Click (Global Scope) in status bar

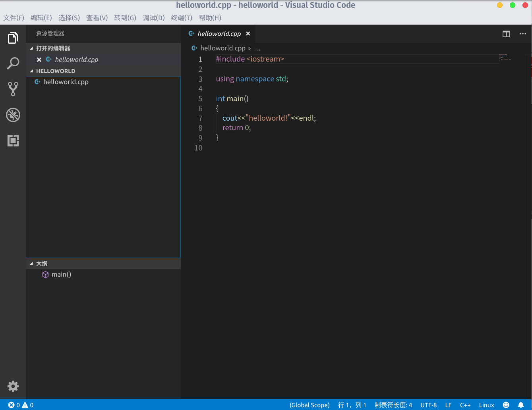point(310,405)
